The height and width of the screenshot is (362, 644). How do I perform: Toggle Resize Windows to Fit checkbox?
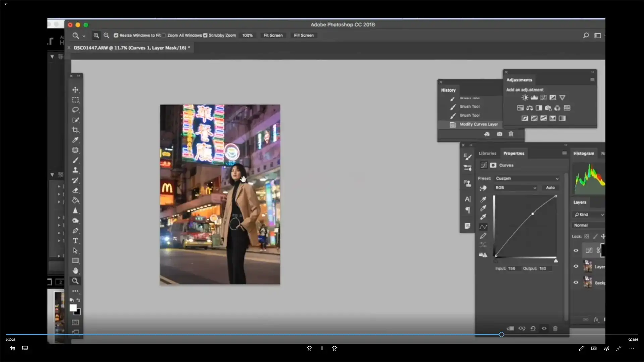[x=116, y=35]
